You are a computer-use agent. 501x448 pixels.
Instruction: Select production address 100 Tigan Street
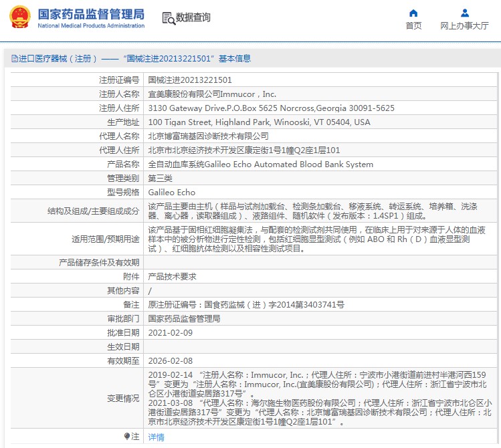coord(259,122)
